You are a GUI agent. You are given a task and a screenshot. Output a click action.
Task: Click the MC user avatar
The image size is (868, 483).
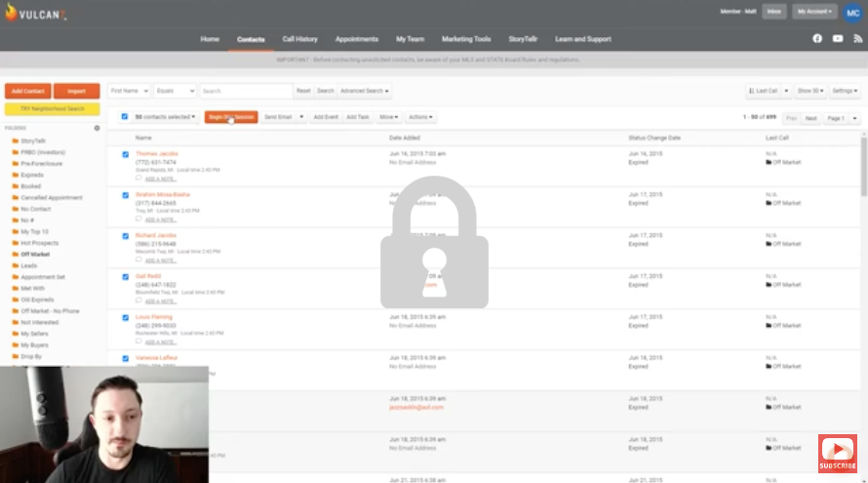pos(852,12)
